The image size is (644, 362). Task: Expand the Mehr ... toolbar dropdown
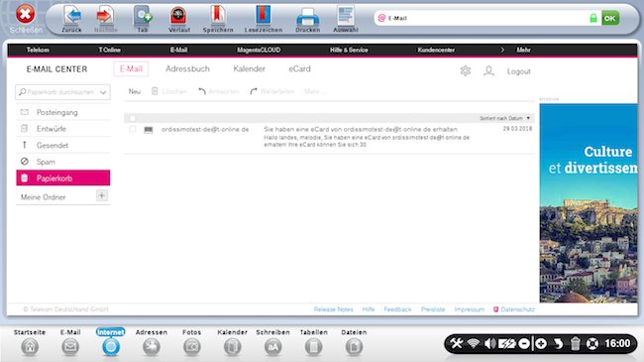point(315,91)
